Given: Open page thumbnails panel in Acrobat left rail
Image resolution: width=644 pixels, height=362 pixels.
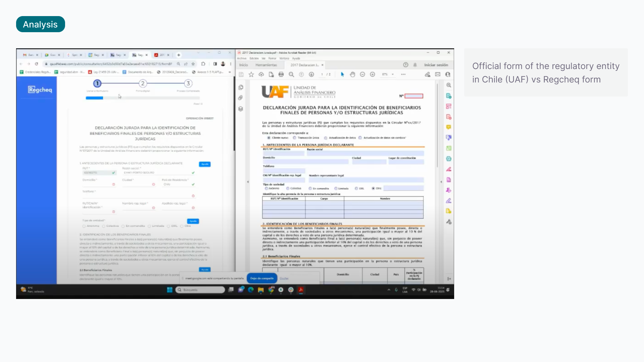Looking at the screenshot, I should (241, 87).
